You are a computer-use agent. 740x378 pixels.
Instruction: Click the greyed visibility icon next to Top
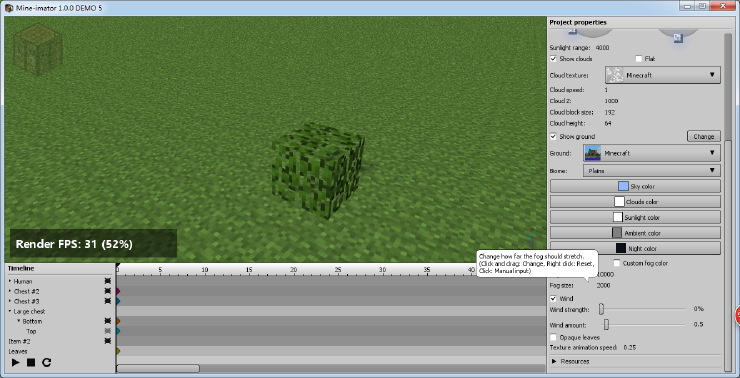tap(108, 331)
